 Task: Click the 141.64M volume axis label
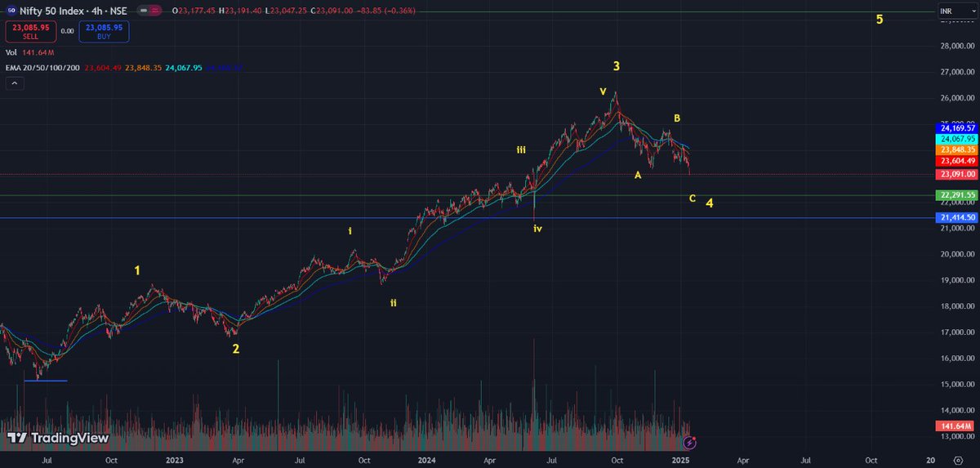954,426
